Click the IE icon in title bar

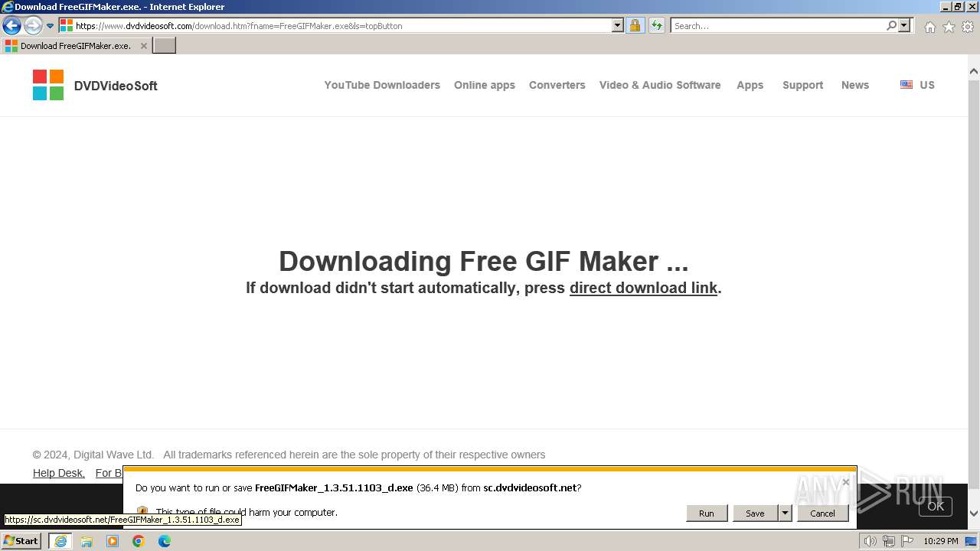click(8, 7)
